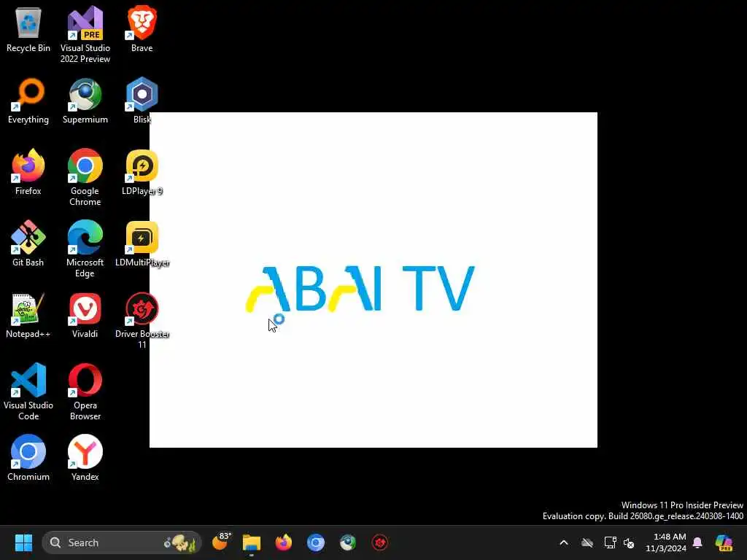747x560 pixels.
Task: Open Supermium from the taskbar
Action: (348, 542)
